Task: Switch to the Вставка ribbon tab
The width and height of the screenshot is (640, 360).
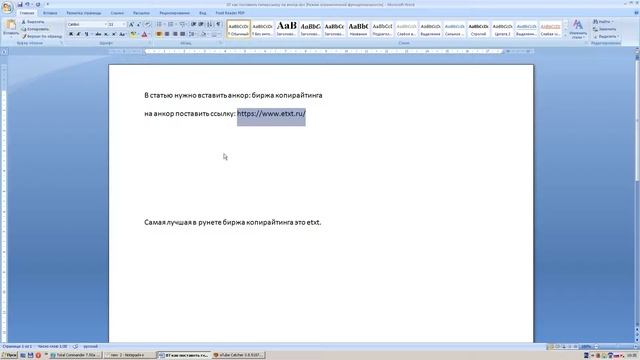Action: [50, 13]
